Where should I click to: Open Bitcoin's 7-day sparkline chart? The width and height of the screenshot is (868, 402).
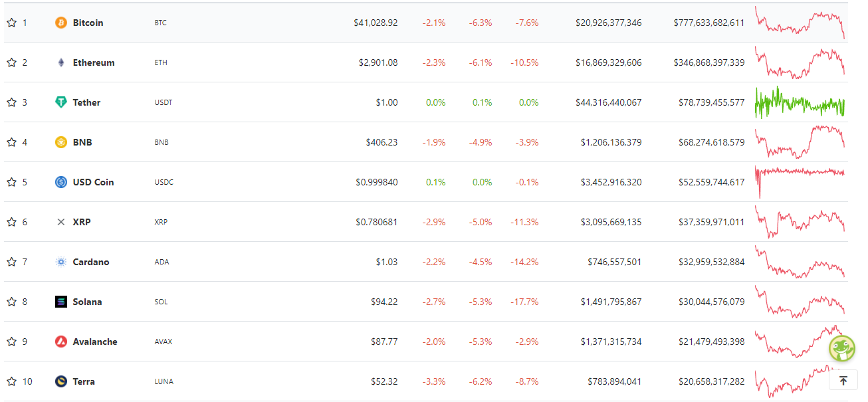pyautogui.click(x=800, y=23)
